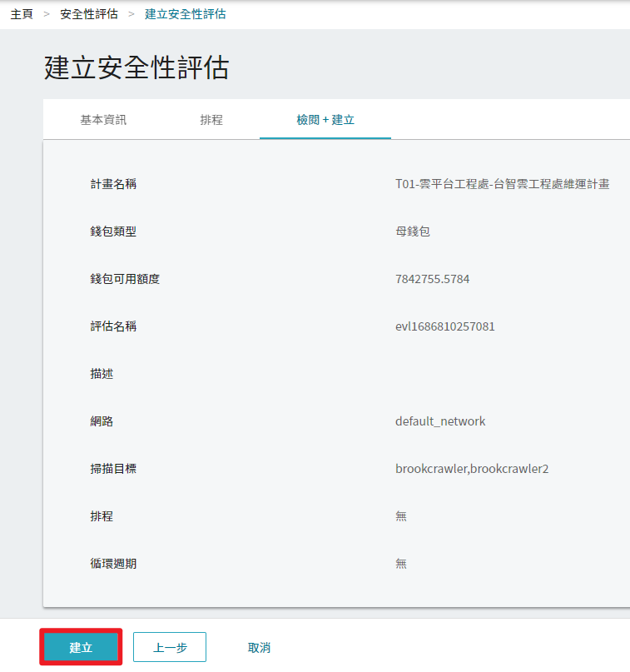Click 建立安全性評估 breadcrumb item
The image size is (630, 672).
click(185, 14)
